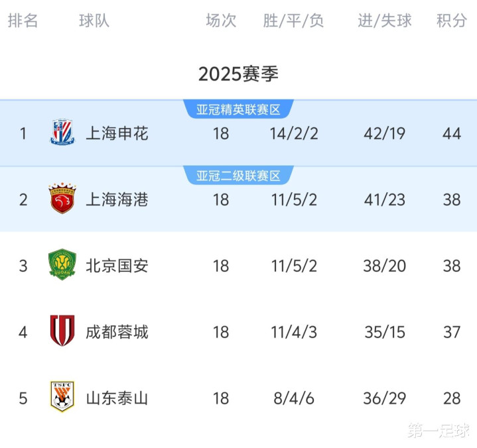Open the 山东泰山 team name
The width and height of the screenshot is (477, 448).
117,398
